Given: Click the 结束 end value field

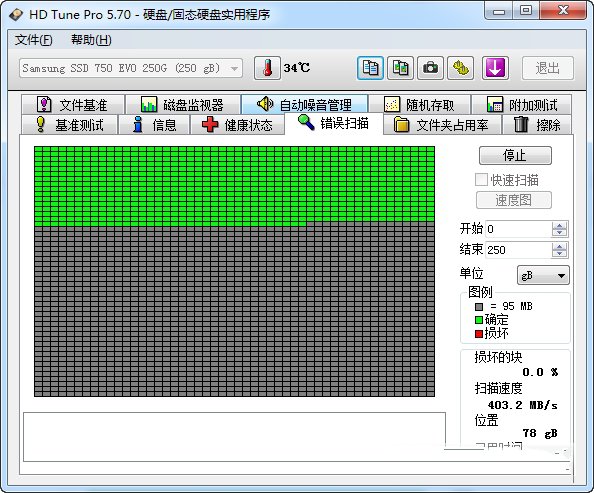Looking at the screenshot, I should (x=518, y=250).
